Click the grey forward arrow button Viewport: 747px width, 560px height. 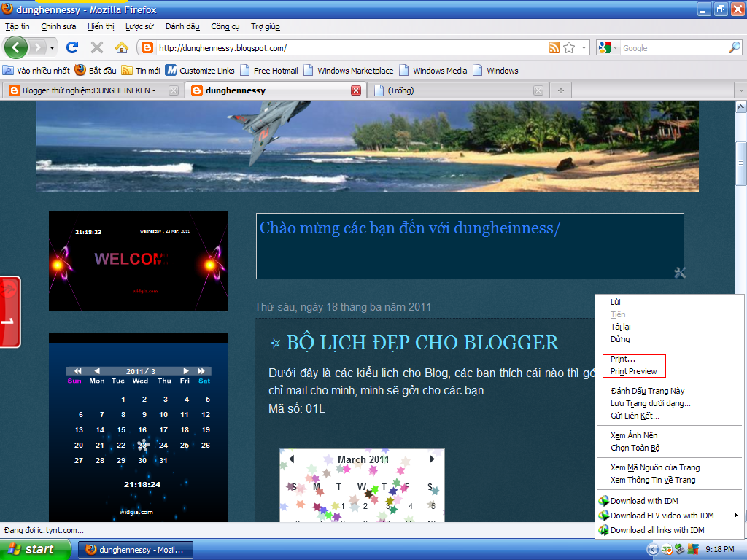click(37, 47)
